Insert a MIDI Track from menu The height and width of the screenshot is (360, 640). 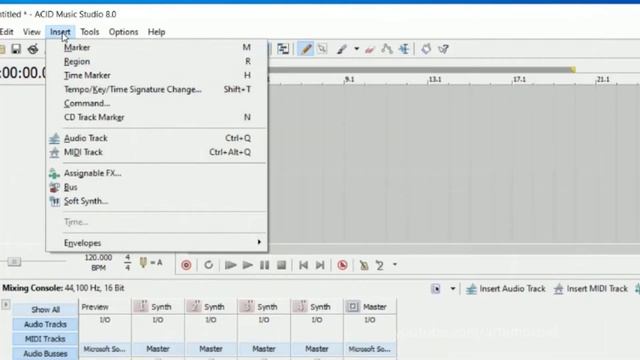157,152
